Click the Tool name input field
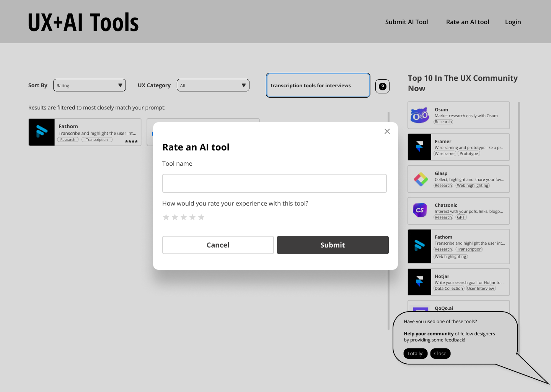Image resolution: width=551 pixels, height=392 pixels. 274,183
